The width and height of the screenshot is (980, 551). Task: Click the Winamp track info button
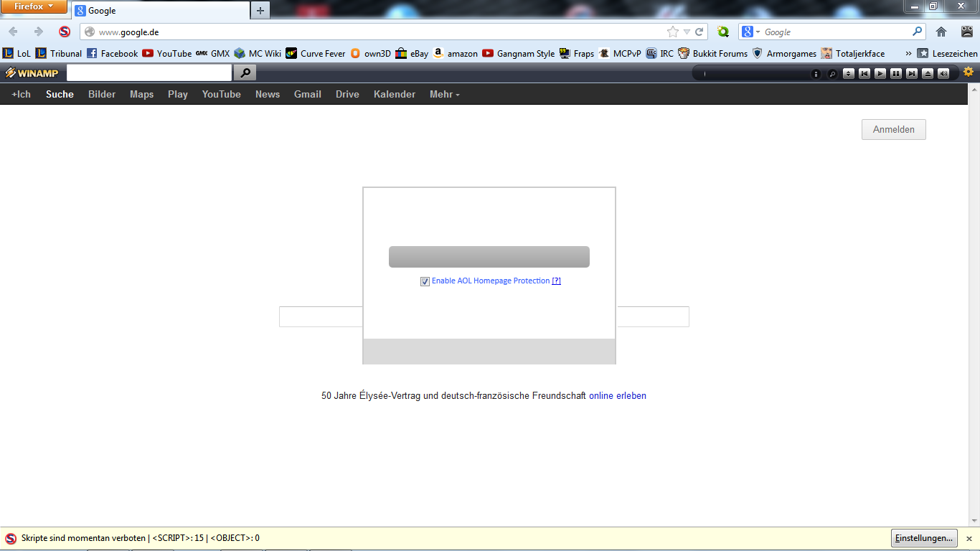pos(816,73)
